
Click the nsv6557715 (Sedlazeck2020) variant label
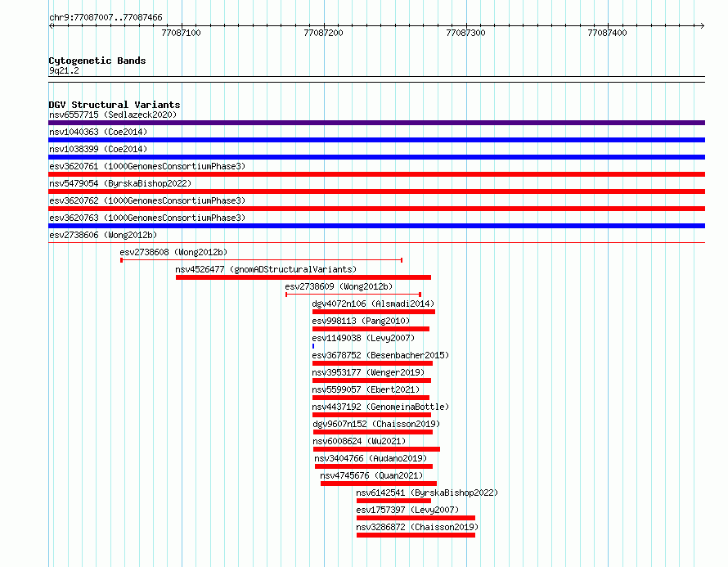(113, 115)
